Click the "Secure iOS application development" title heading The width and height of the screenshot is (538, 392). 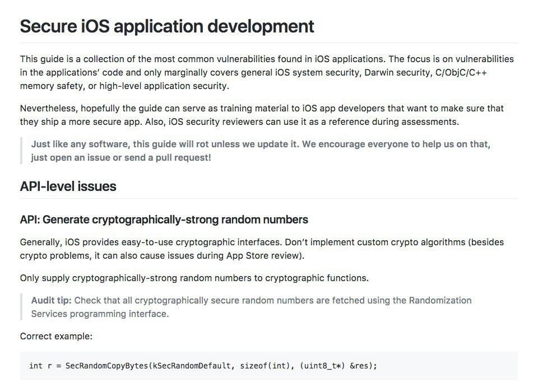point(167,26)
